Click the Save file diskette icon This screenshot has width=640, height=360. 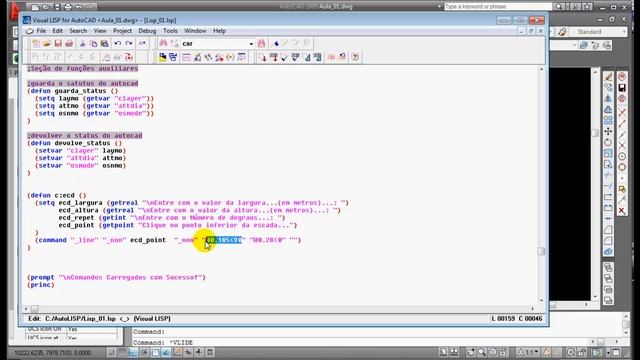[x=58, y=43]
